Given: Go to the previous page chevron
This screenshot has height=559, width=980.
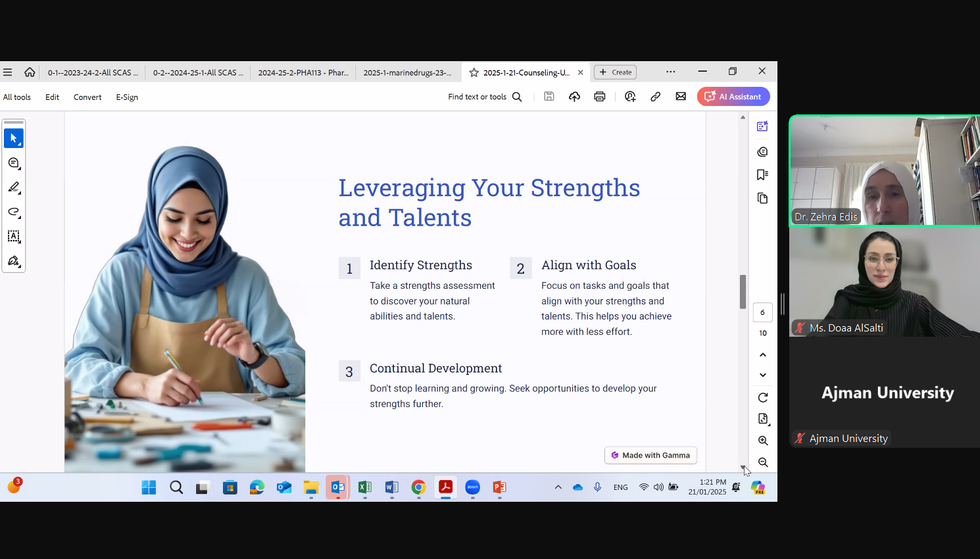Looking at the screenshot, I should click(762, 355).
